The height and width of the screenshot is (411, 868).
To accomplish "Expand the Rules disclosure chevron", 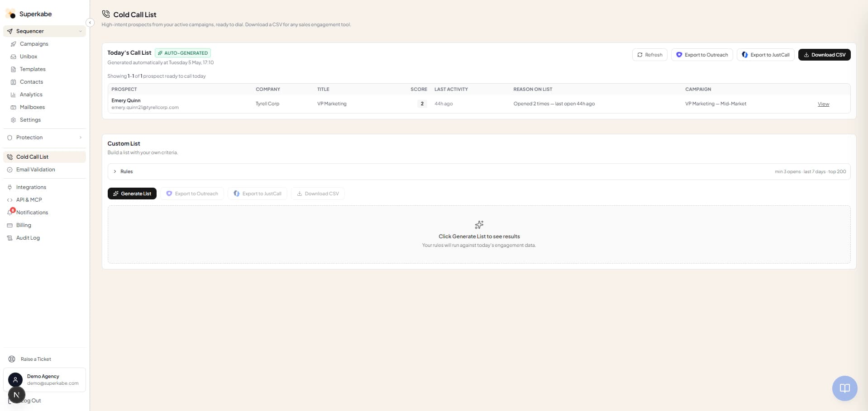I will tap(115, 171).
